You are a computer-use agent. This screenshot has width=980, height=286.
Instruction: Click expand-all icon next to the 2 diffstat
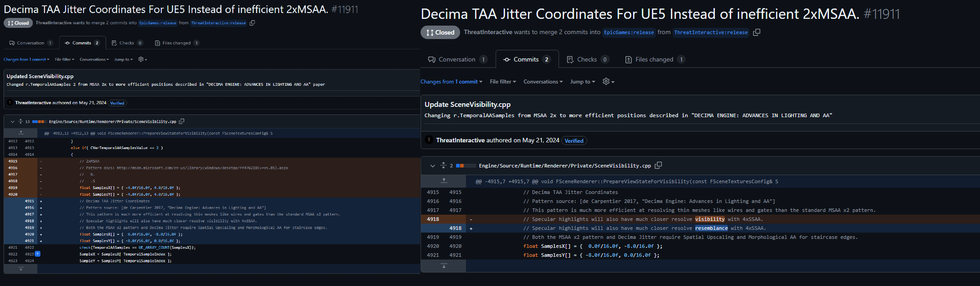tap(443, 165)
